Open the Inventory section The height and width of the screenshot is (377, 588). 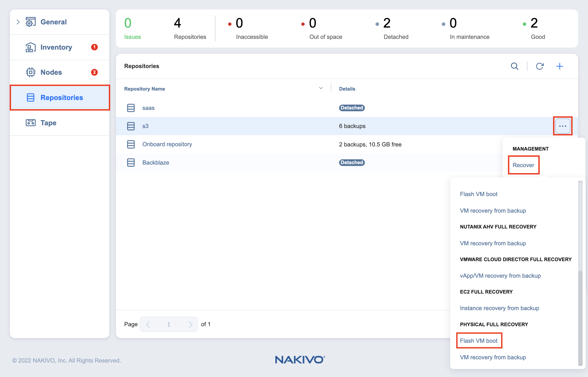(x=56, y=47)
